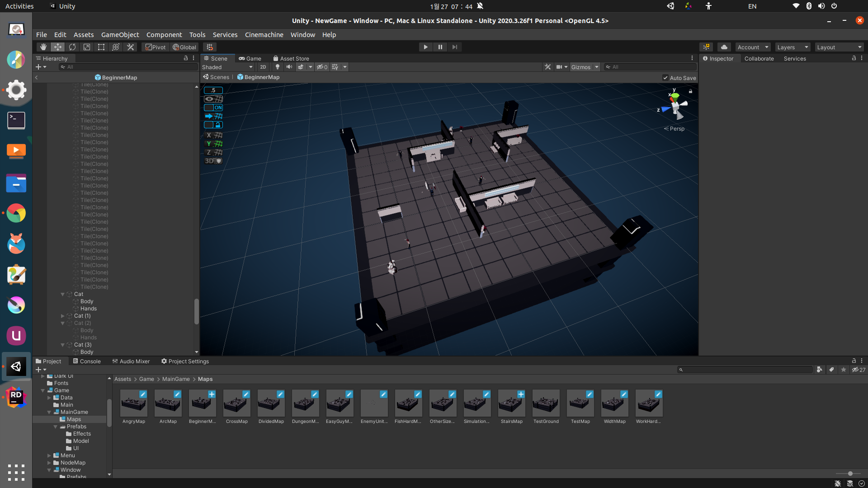Image resolution: width=868 pixels, height=488 pixels.
Task: Click the Hierarchy create plus button
Action: [41, 67]
